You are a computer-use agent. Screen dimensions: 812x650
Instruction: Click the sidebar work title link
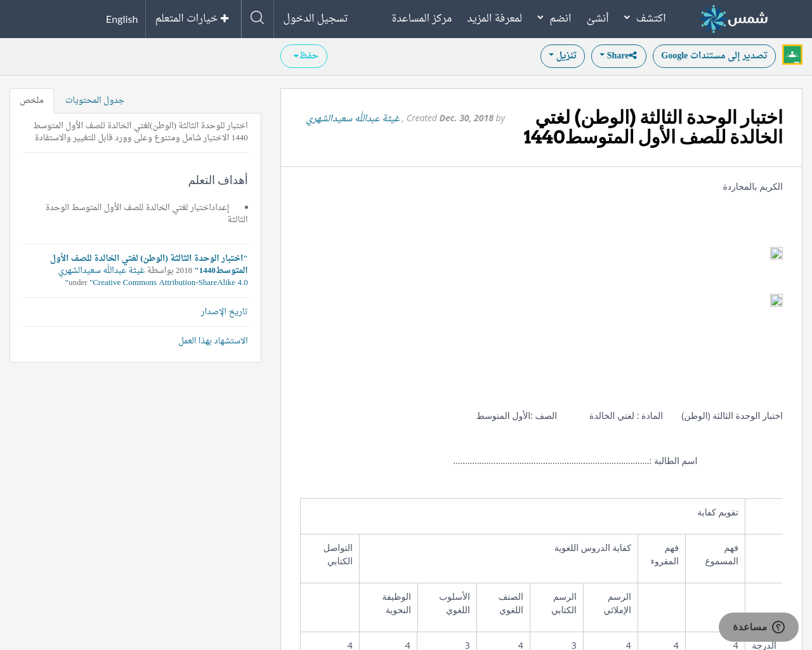[x=149, y=264]
